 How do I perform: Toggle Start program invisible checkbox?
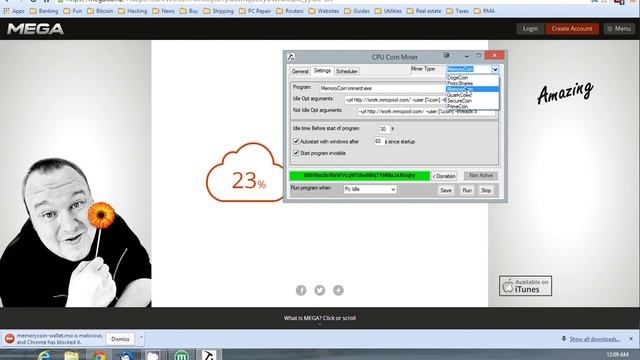pyautogui.click(x=296, y=153)
